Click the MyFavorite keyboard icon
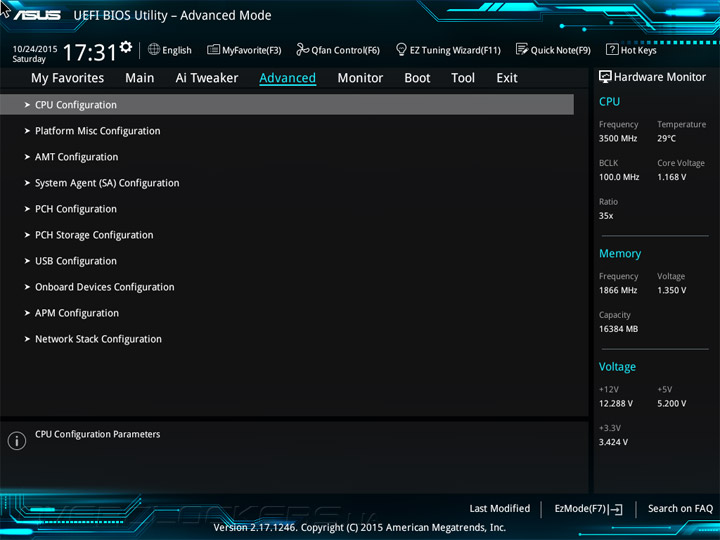 213,49
